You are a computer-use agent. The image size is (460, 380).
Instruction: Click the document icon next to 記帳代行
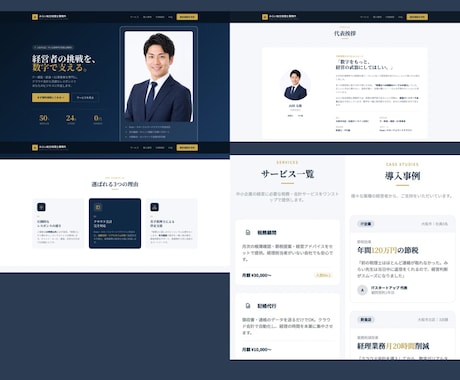pos(248,306)
